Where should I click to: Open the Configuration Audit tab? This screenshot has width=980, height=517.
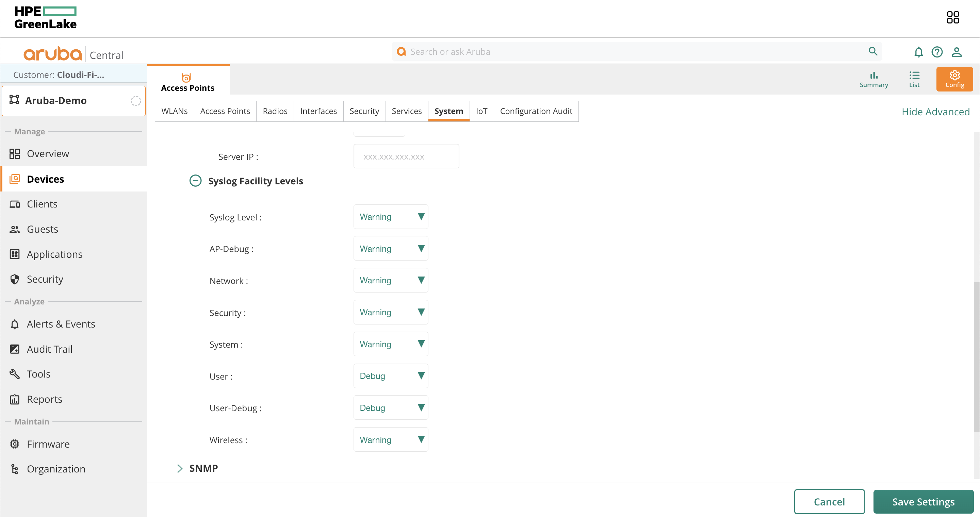pos(536,111)
